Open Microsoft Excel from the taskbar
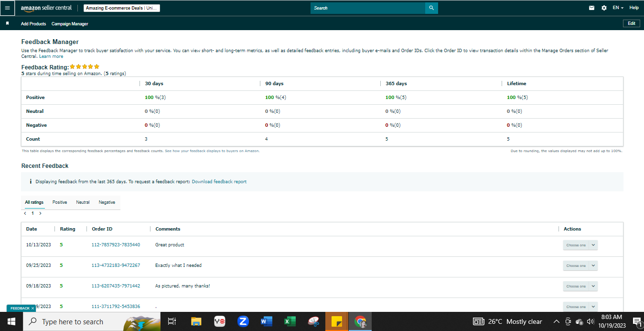The height and width of the screenshot is (331, 644). click(x=290, y=321)
